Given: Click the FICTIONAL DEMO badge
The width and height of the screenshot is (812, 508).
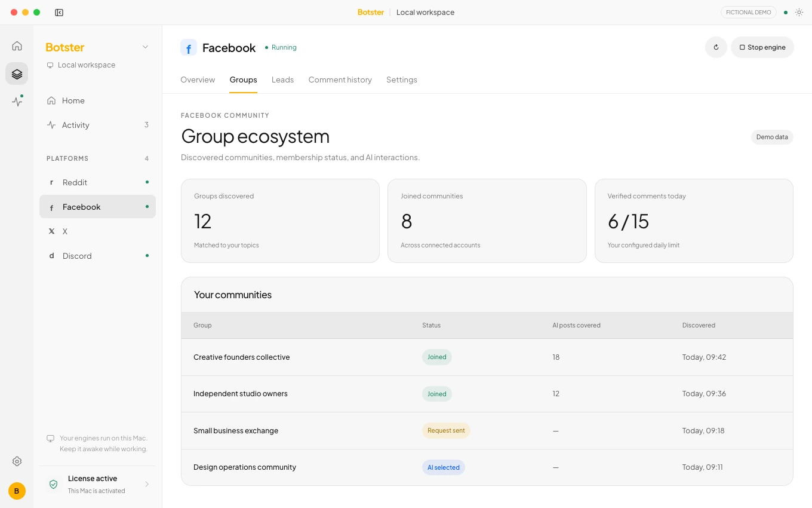Looking at the screenshot, I should coord(749,12).
